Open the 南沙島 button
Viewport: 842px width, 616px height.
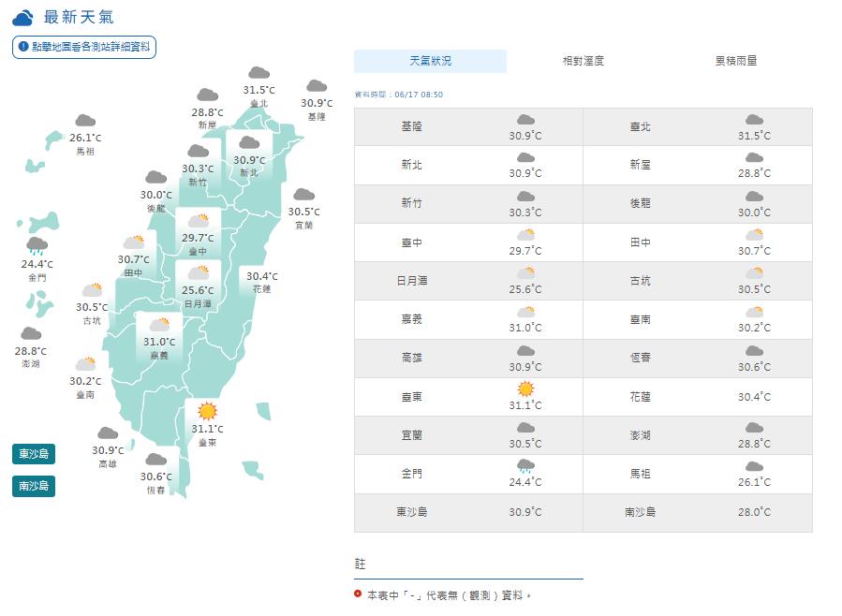tap(34, 486)
